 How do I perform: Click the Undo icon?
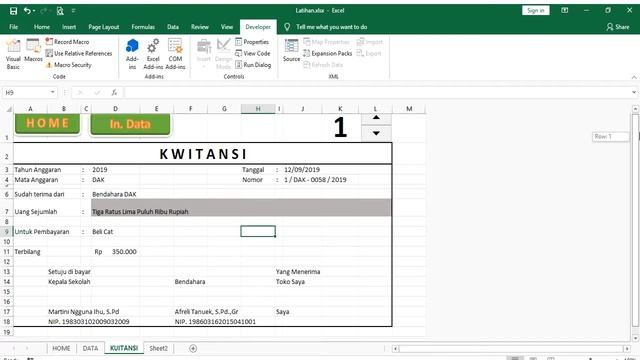(27, 11)
